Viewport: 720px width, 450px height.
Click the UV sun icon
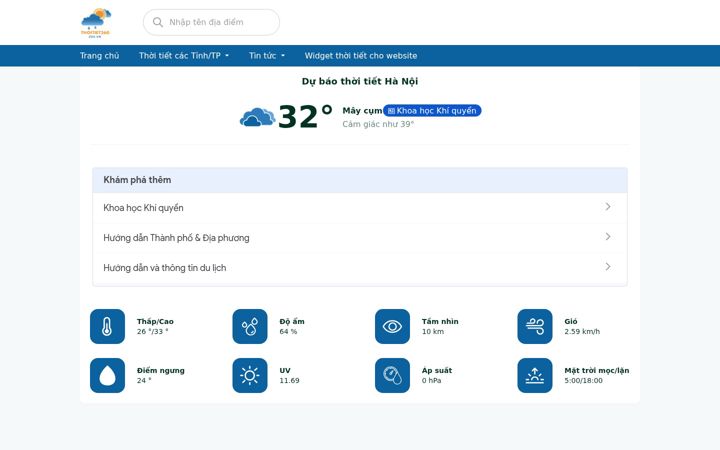coord(250,376)
